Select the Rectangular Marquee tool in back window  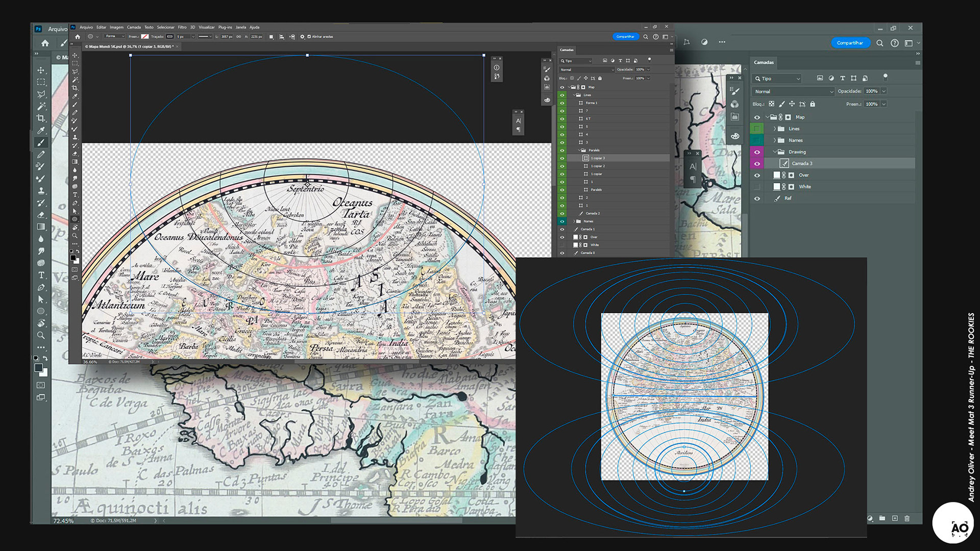pyautogui.click(x=41, y=82)
